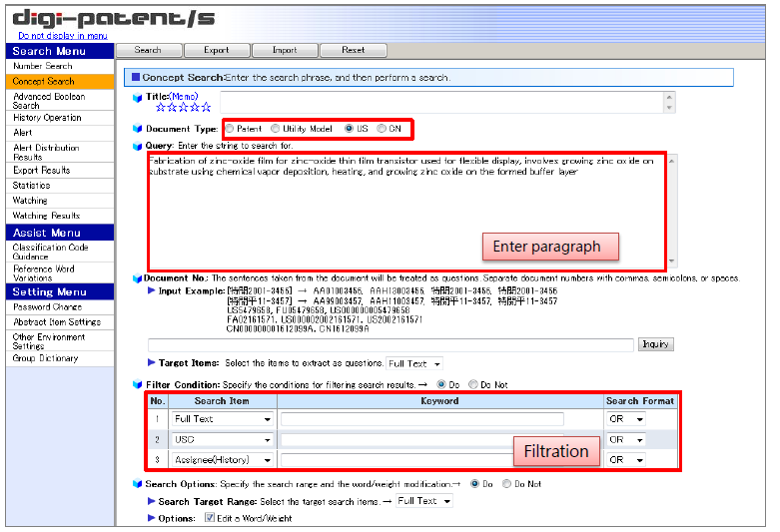Click the Import toolbar button
The width and height of the screenshot is (780, 532).
[285, 50]
